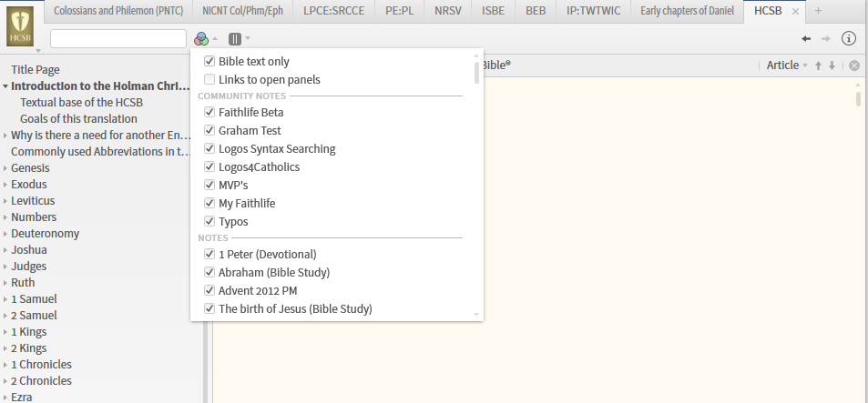This screenshot has height=403, width=868.
Task: Click the reading pane scrollbar thumb
Action: click(859, 99)
